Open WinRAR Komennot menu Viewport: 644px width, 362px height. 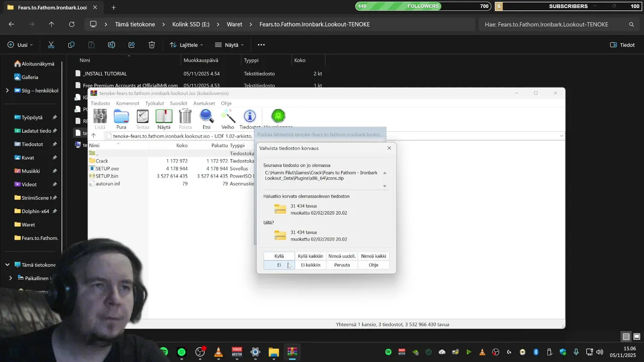(x=128, y=103)
